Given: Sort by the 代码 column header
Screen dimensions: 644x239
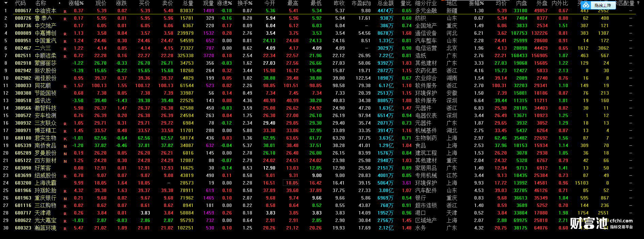Looking at the screenshot, I should click(20, 3).
